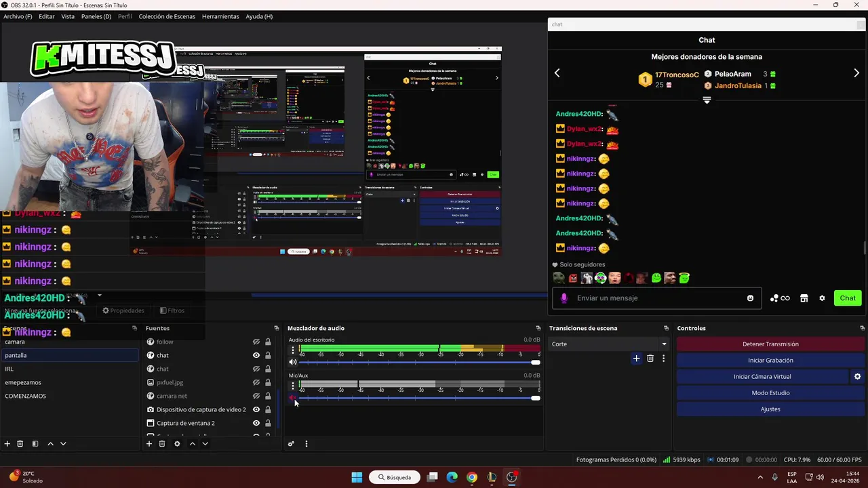The image size is (868, 488).
Task: Click the purple microphone icon in the message box
Action: [x=564, y=298]
